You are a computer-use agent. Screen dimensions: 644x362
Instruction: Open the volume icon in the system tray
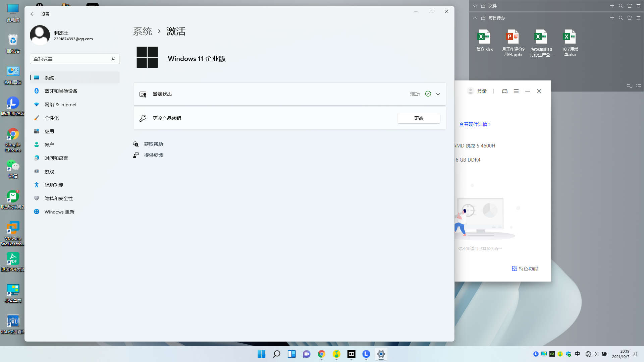[596, 354]
